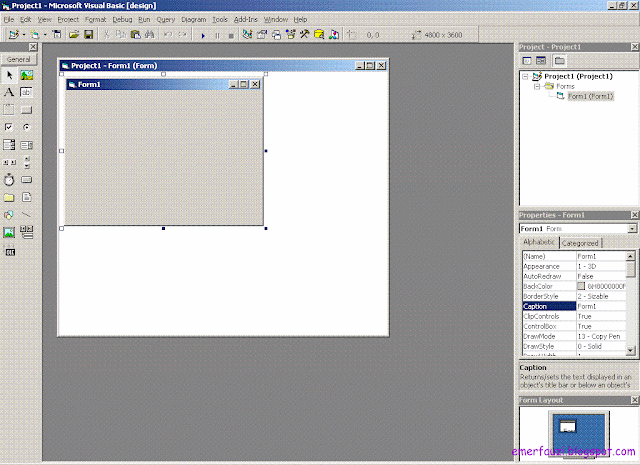Select the OptionButton control in the toolbox
640x465 pixels.
pyautogui.click(x=27, y=127)
